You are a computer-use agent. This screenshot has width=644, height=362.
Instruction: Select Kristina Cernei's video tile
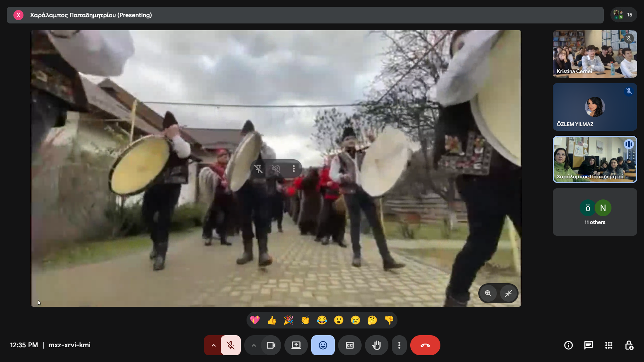pyautogui.click(x=595, y=54)
